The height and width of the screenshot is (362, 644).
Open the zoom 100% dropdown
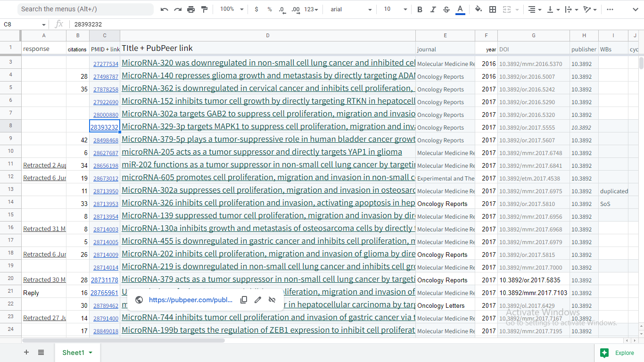(232, 9)
